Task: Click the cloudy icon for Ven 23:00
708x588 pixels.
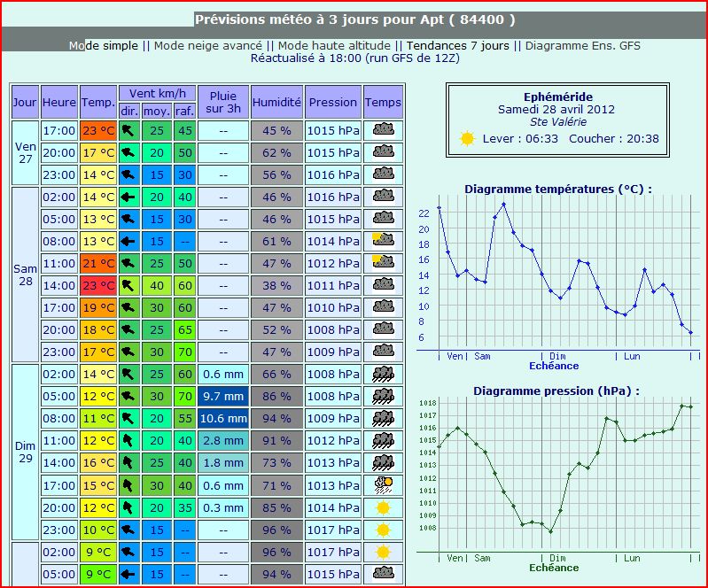Action: pyautogui.click(x=384, y=174)
